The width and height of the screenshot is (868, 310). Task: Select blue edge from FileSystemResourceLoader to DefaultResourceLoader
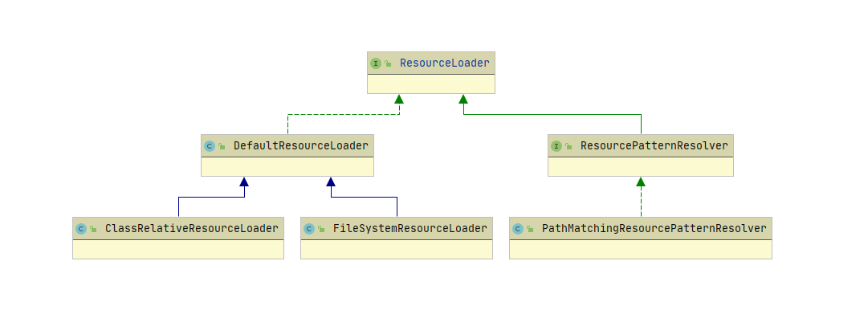(x=365, y=197)
